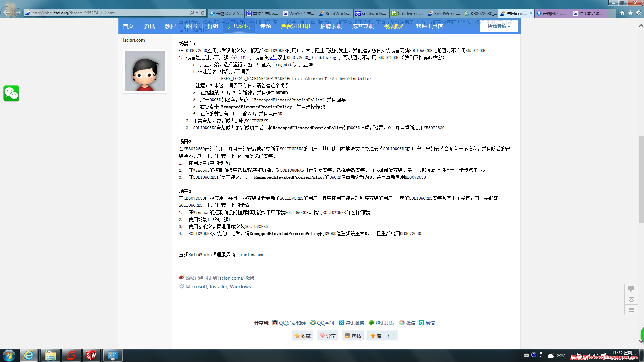The height and width of the screenshot is (362, 644).
Task: Click the reply bubble side icon
Action: point(631,289)
